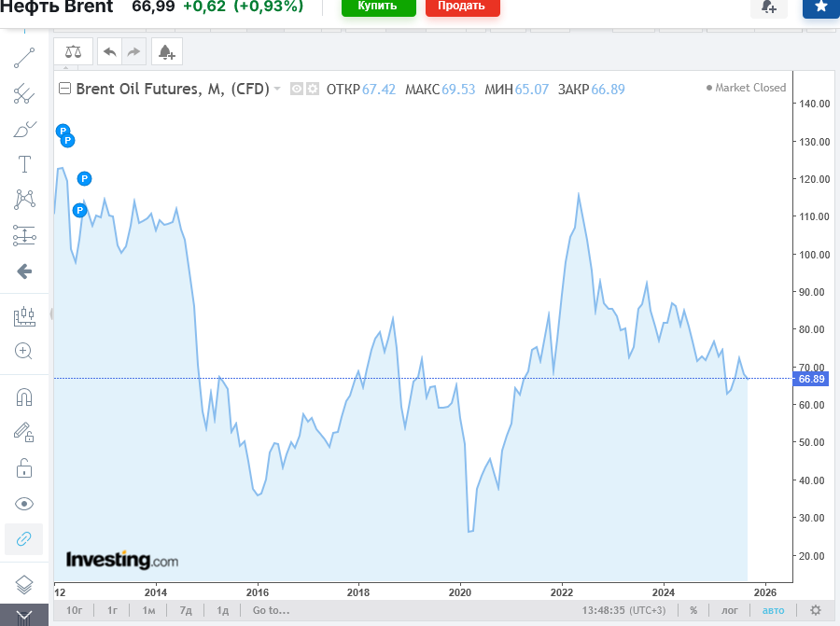Select the trend line drawing tool
Image resolution: width=840 pixels, height=626 pixels.
click(x=24, y=58)
